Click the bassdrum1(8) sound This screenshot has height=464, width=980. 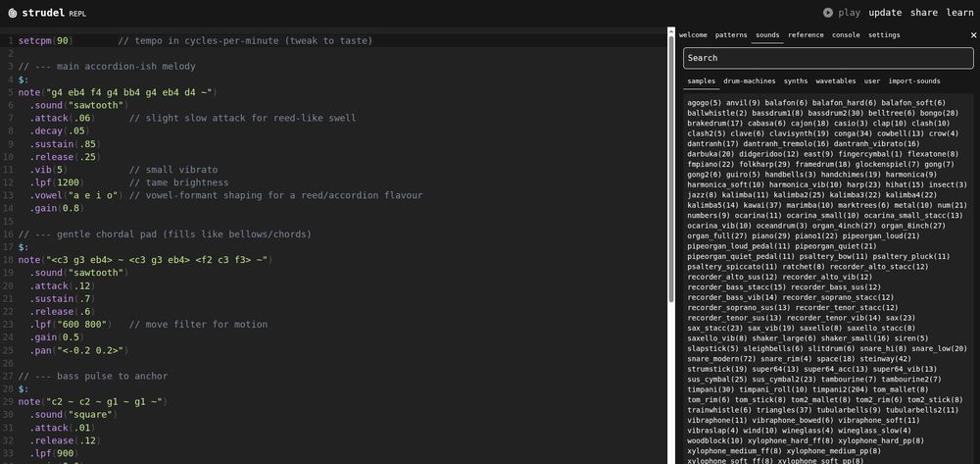[x=777, y=113]
